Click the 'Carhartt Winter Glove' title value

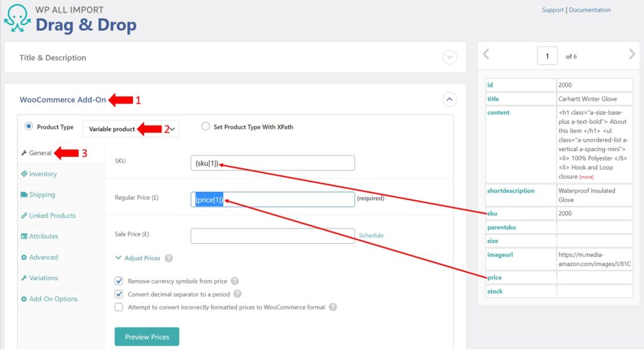pos(587,99)
